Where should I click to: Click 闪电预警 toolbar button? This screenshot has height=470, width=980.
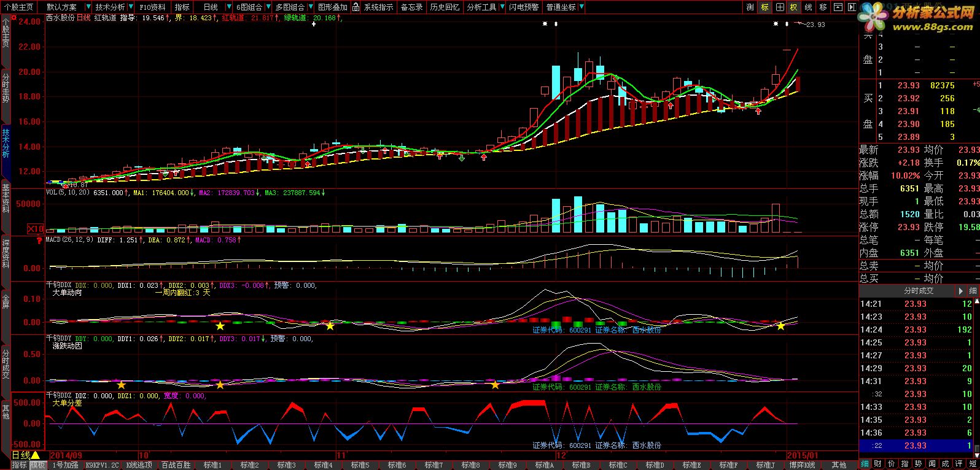coord(524,7)
